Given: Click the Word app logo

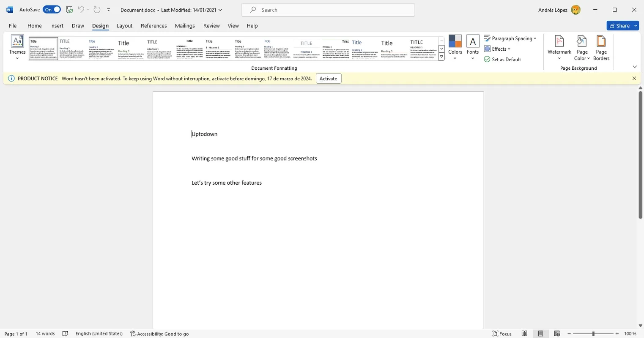Looking at the screenshot, I should [10, 10].
